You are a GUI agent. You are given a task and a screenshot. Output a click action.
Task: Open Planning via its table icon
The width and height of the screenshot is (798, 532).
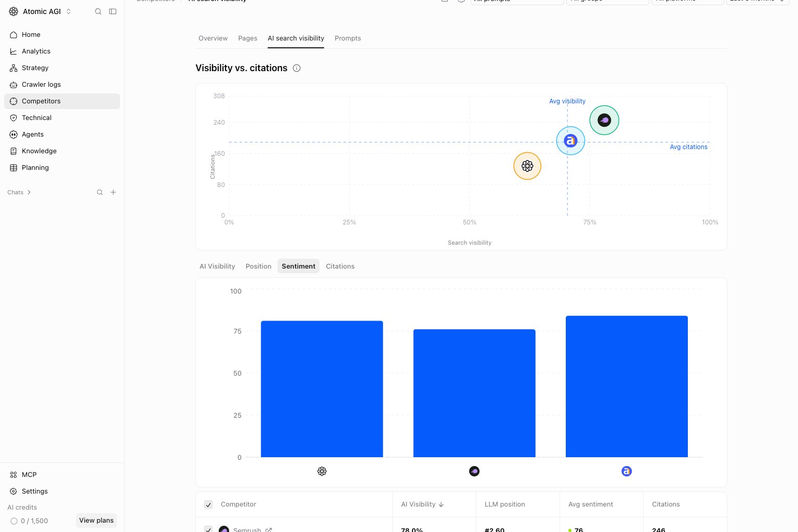point(14,168)
